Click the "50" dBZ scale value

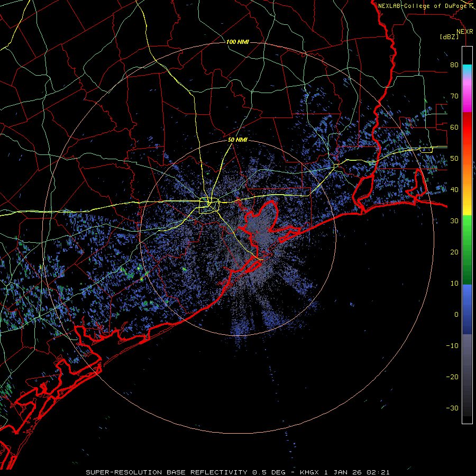[x=454, y=159]
